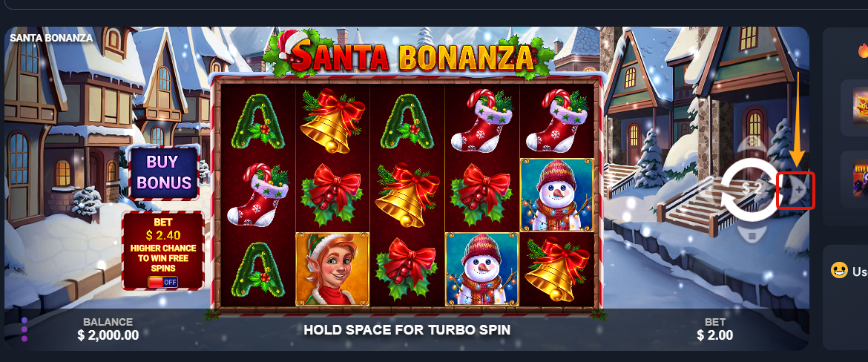Click the smiley emoji in right panel
The height and width of the screenshot is (362, 868).
coord(840,270)
